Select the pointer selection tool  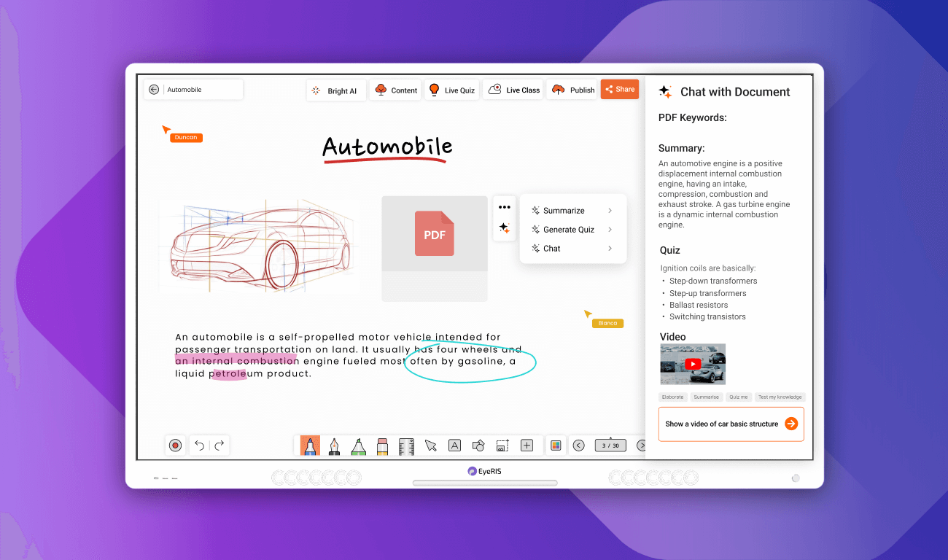(430, 446)
